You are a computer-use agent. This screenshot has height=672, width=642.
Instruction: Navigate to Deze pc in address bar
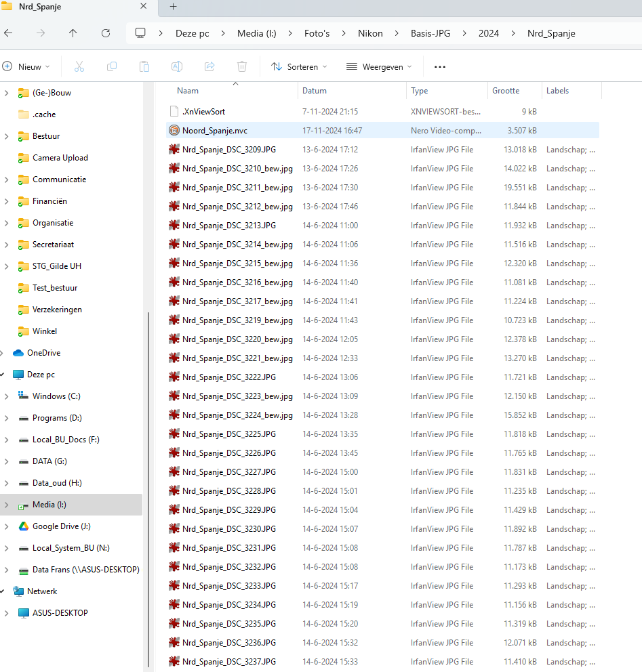192,33
